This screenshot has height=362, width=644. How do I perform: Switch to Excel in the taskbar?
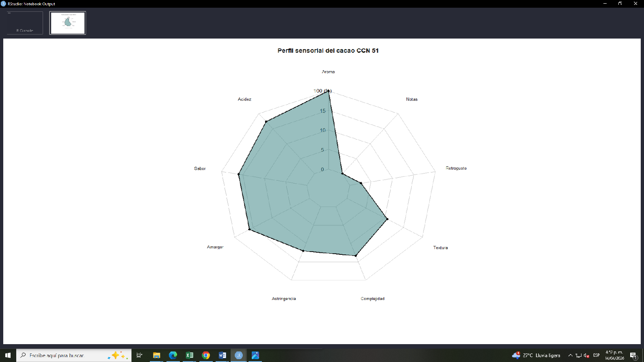pyautogui.click(x=190, y=355)
